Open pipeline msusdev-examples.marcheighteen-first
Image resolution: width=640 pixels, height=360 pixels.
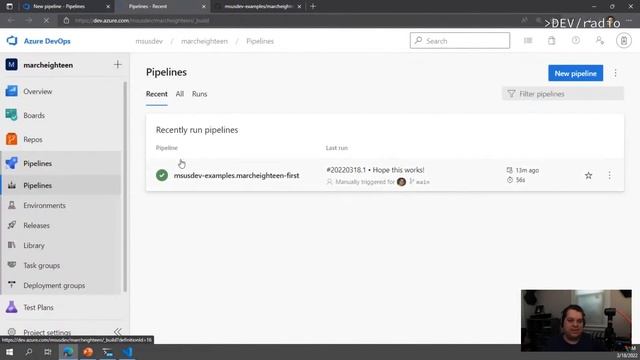click(x=236, y=176)
